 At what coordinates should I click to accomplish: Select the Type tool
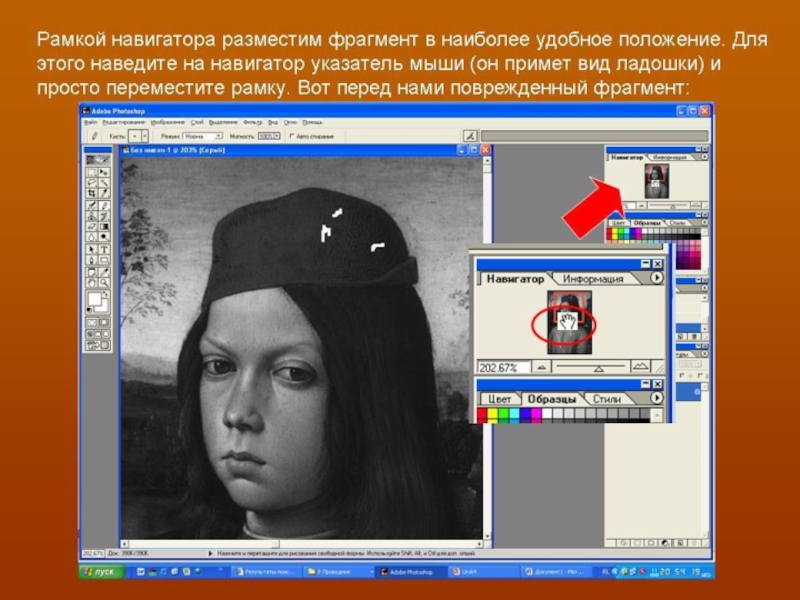(x=104, y=249)
